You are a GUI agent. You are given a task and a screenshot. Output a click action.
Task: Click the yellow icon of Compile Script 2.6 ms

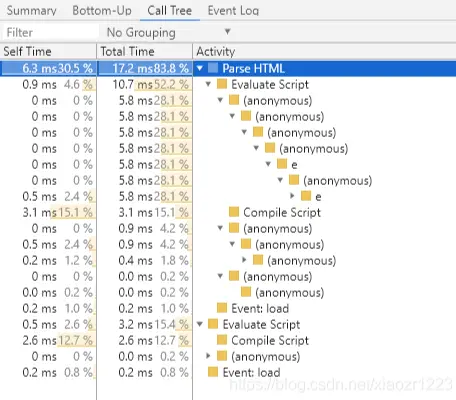click(x=222, y=340)
